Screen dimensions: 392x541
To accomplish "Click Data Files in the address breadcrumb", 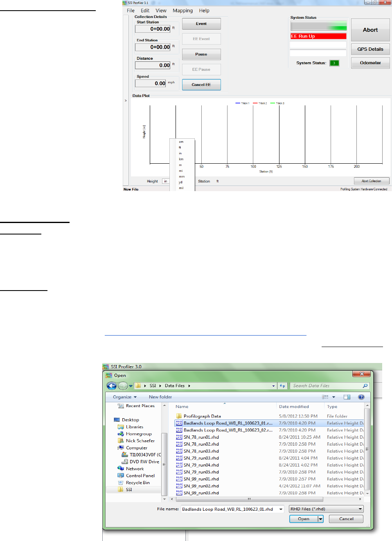I will [175, 385].
